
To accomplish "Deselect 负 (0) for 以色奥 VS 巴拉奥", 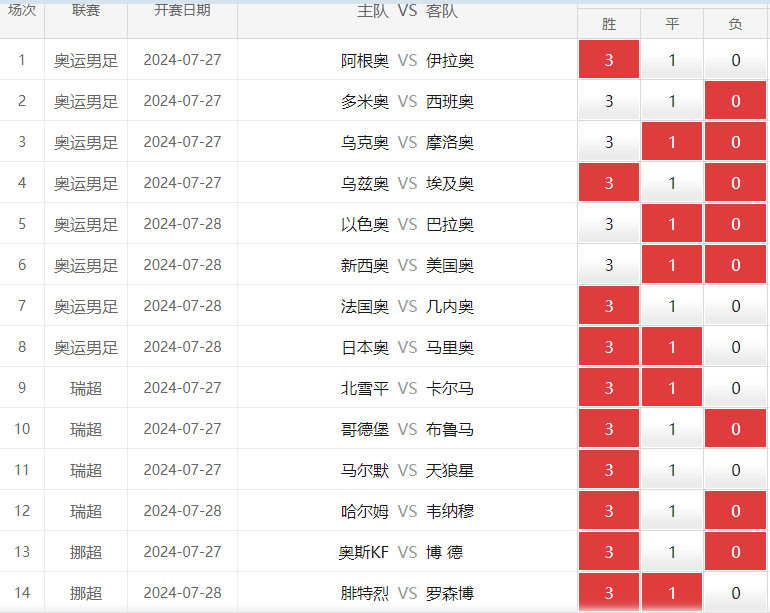I will (735, 223).
